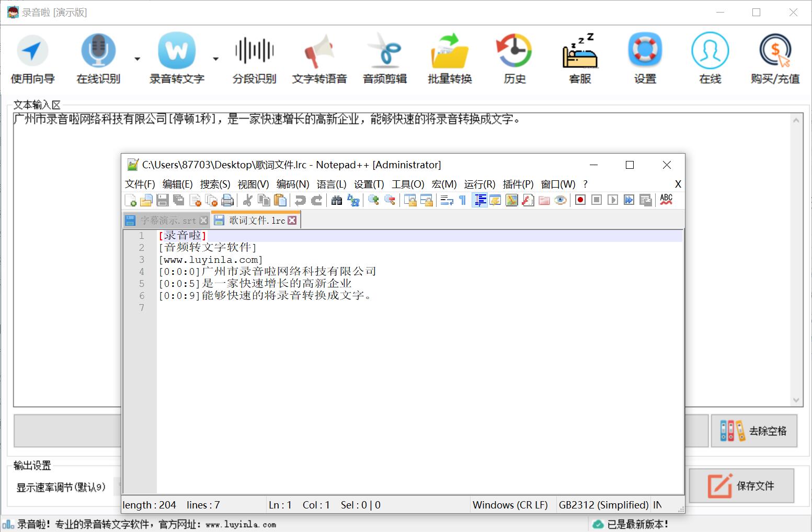Click the 在线 online user icon
The image size is (812, 532).
click(710, 59)
